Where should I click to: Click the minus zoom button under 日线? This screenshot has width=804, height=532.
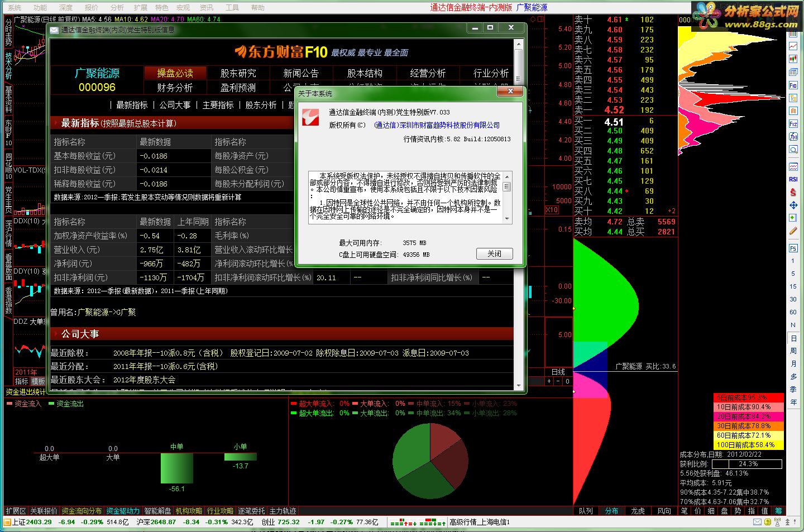558,381
